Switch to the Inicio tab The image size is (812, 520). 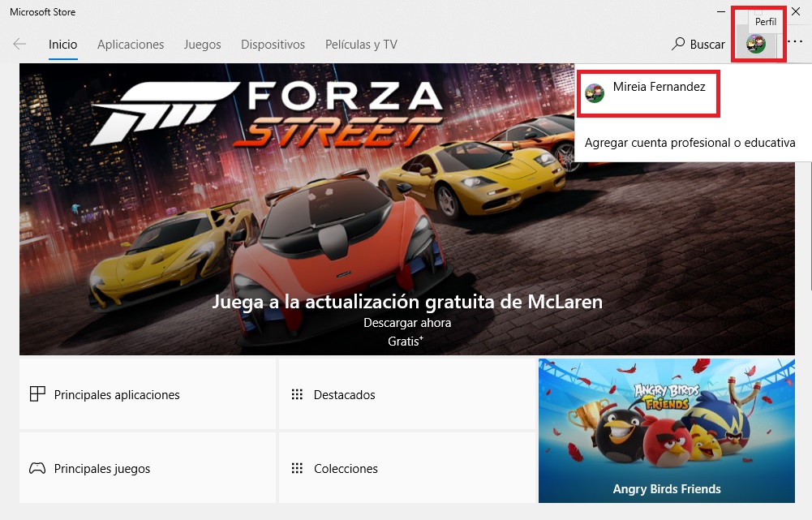tap(62, 45)
